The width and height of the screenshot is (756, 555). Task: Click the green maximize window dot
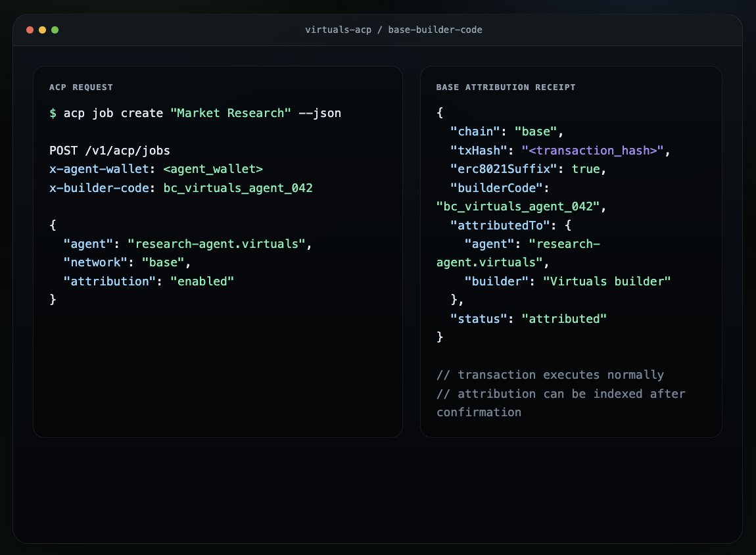[55, 30]
